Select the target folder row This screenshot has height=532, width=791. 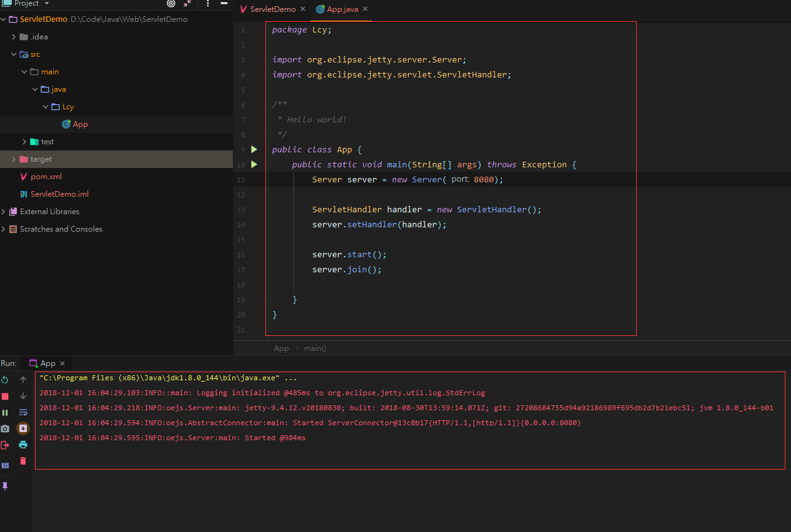(116, 159)
